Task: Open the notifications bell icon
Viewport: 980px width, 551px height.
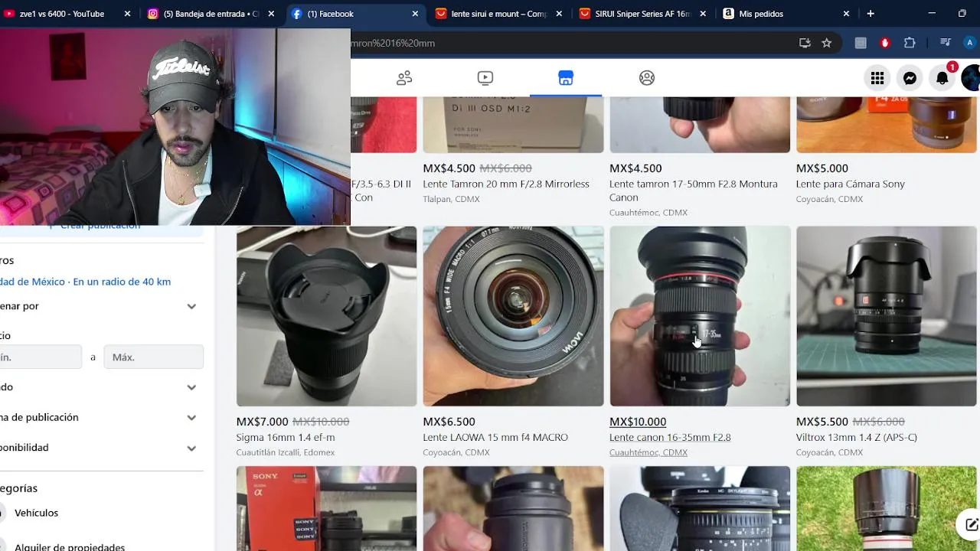Action: [942, 78]
